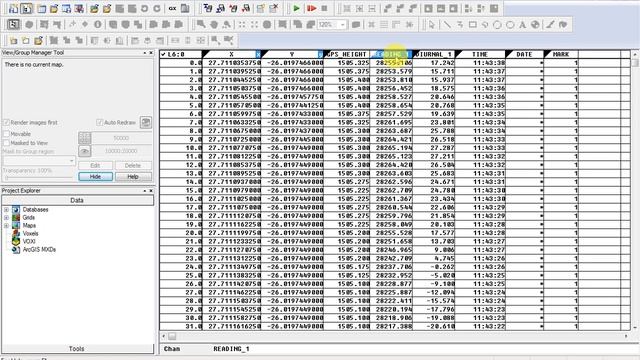
Task: Select TIME cell 11:43:38
Action: coord(480,63)
